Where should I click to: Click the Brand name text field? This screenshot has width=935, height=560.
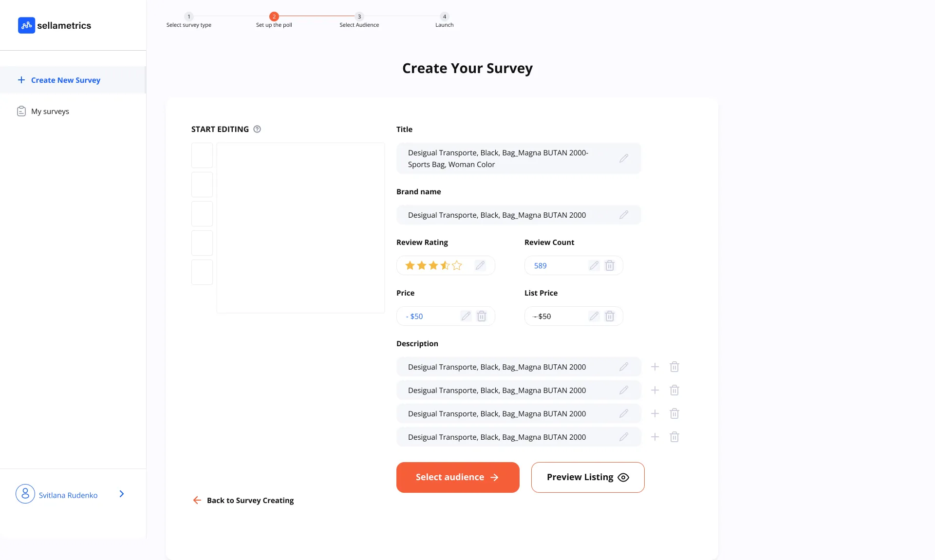(x=519, y=215)
